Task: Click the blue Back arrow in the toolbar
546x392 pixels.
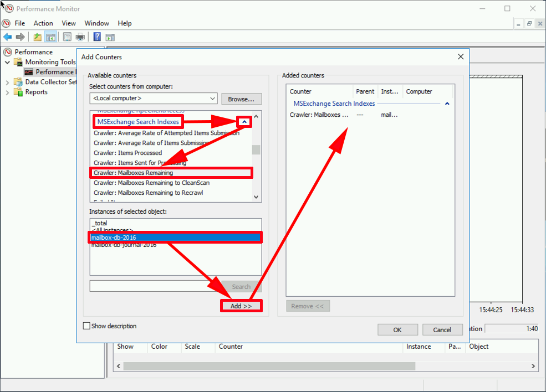Action: [8, 37]
